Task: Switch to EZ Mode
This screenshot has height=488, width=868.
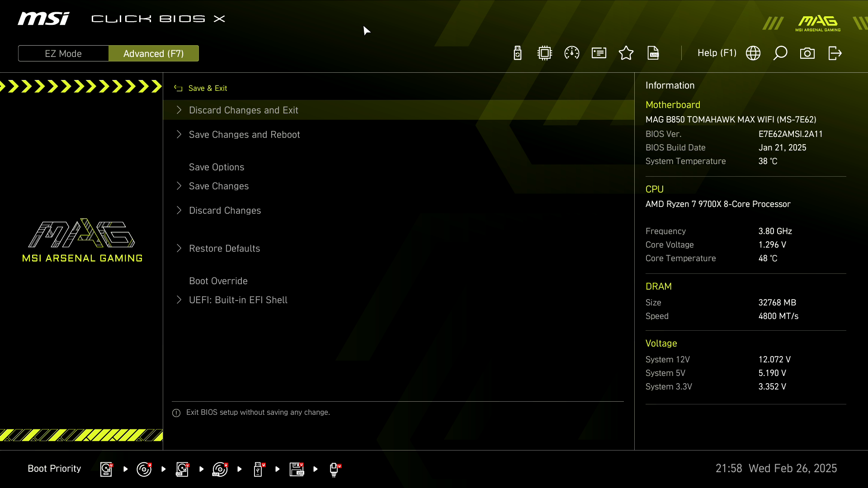Action: (x=63, y=53)
